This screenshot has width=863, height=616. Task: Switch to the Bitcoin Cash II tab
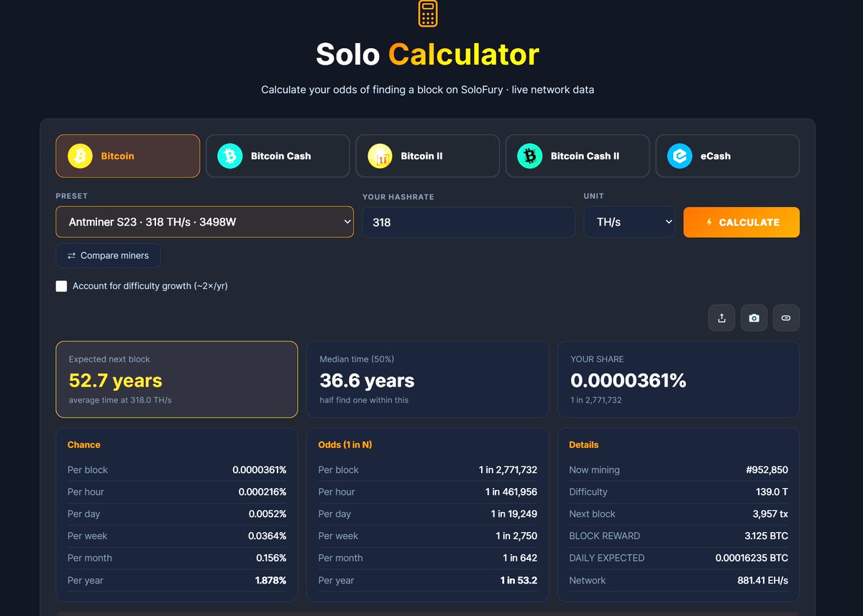(577, 156)
